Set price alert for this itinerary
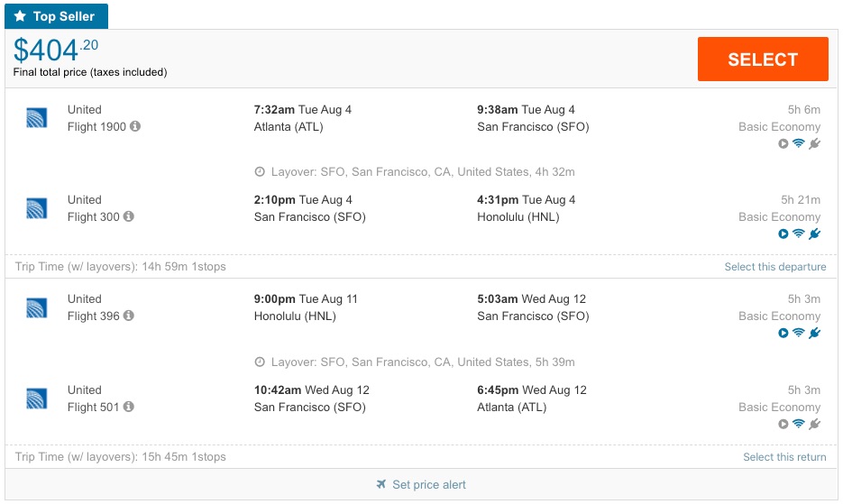 click(x=421, y=485)
